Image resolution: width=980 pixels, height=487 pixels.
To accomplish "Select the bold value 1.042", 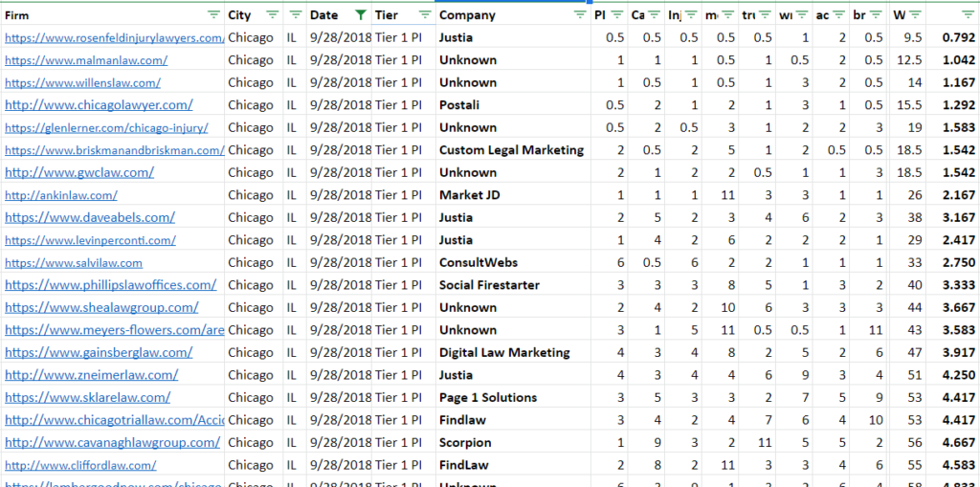I will (x=959, y=60).
